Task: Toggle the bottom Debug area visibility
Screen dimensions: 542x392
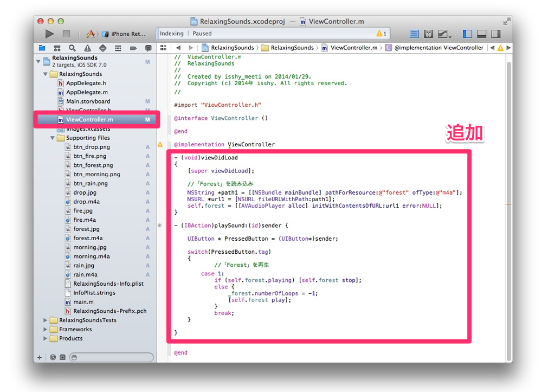Action: pos(481,34)
